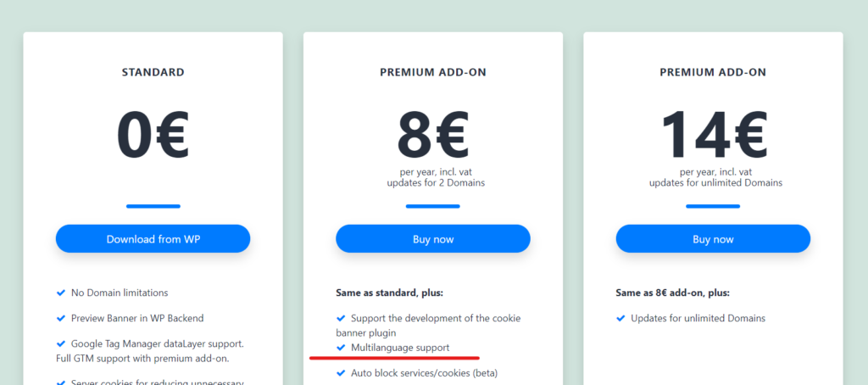Click checkmark beside Auto block services/cookies
This screenshot has height=385, width=868.
(341, 372)
